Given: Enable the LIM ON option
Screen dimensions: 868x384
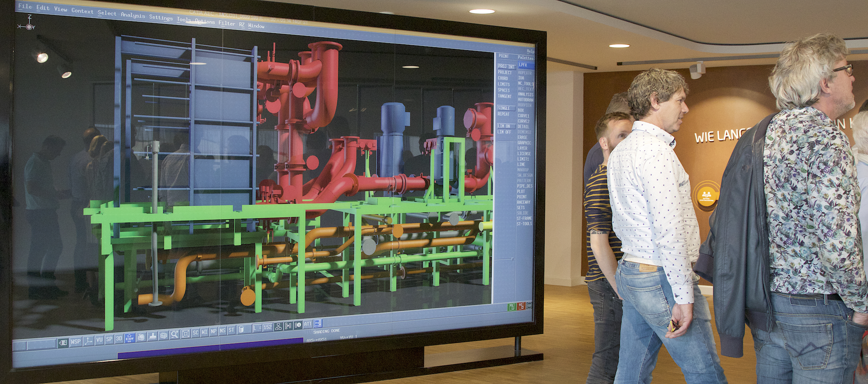Looking at the screenshot, I should (506, 126).
